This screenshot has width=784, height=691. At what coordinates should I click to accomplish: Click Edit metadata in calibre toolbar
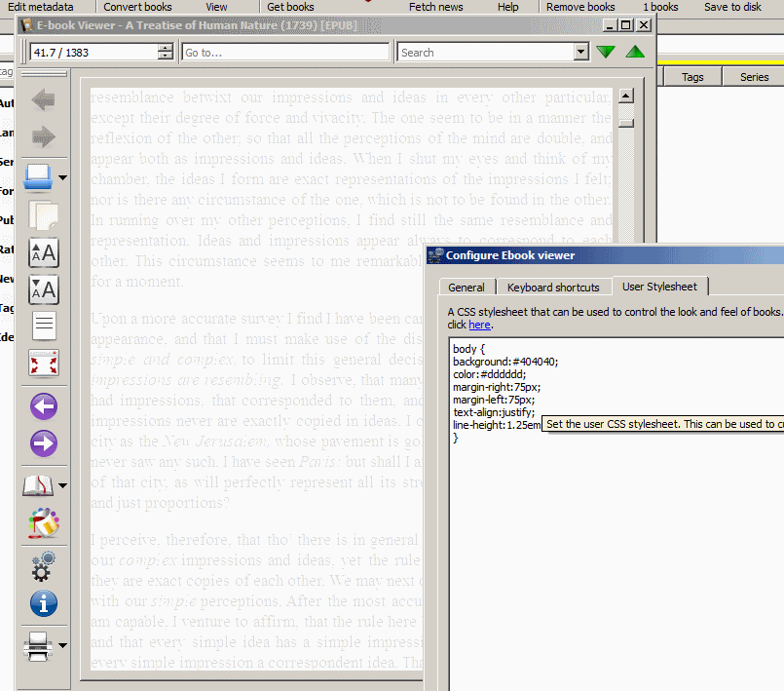point(41,7)
